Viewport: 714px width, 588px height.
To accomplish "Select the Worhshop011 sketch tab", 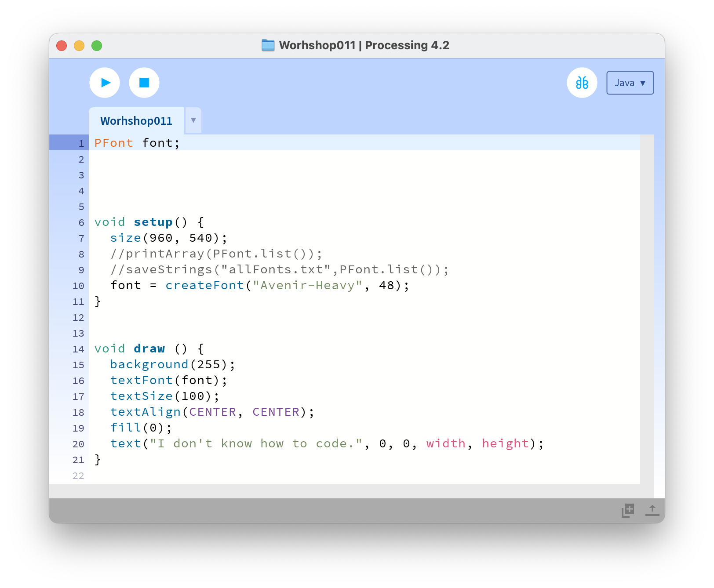I will [136, 121].
